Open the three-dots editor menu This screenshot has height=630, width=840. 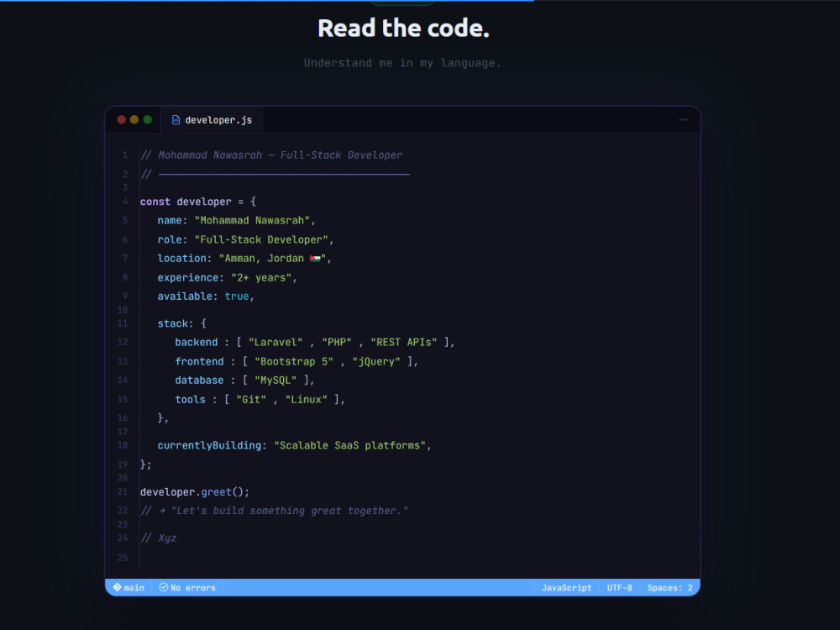coord(683,120)
